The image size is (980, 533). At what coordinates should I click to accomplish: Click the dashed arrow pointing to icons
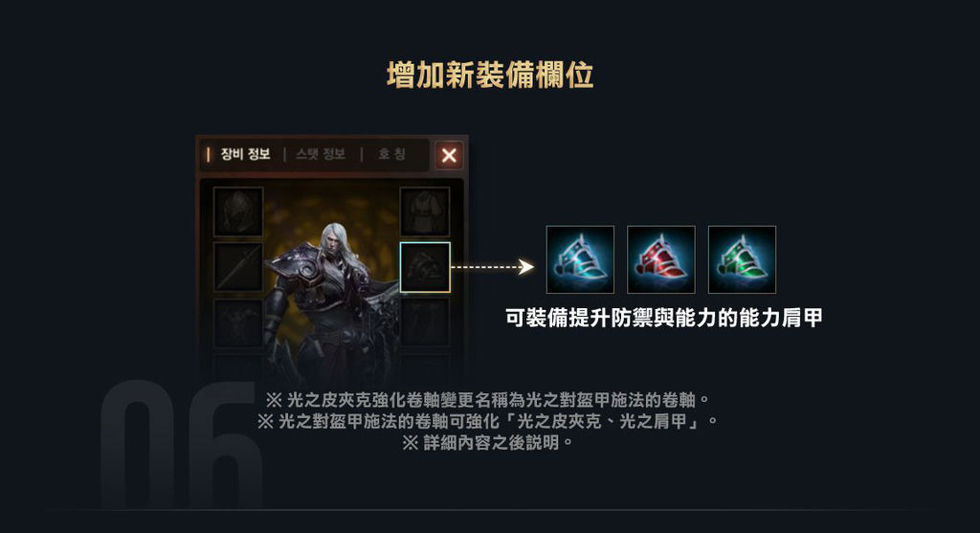pyautogui.click(x=493, y=267)
